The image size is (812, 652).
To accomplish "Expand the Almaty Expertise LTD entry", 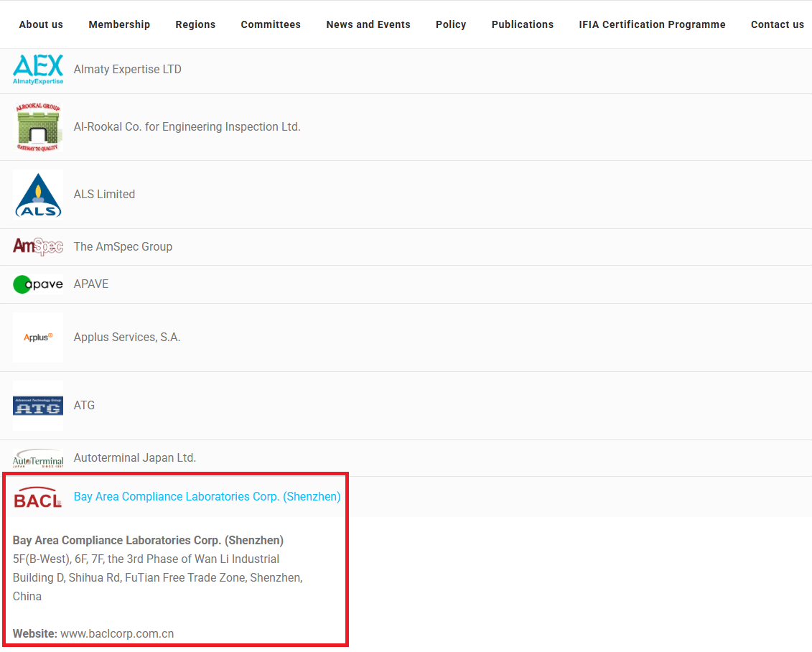I will click(x=127, y=70).
